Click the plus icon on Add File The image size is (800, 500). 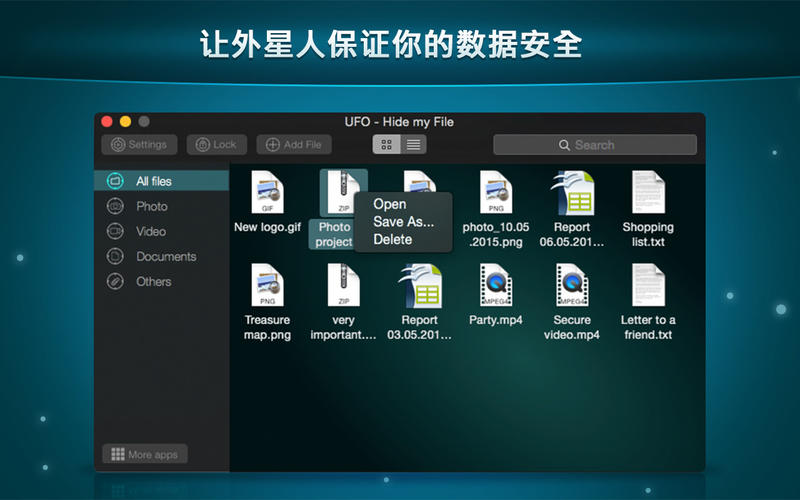click(x=273, y=145)
